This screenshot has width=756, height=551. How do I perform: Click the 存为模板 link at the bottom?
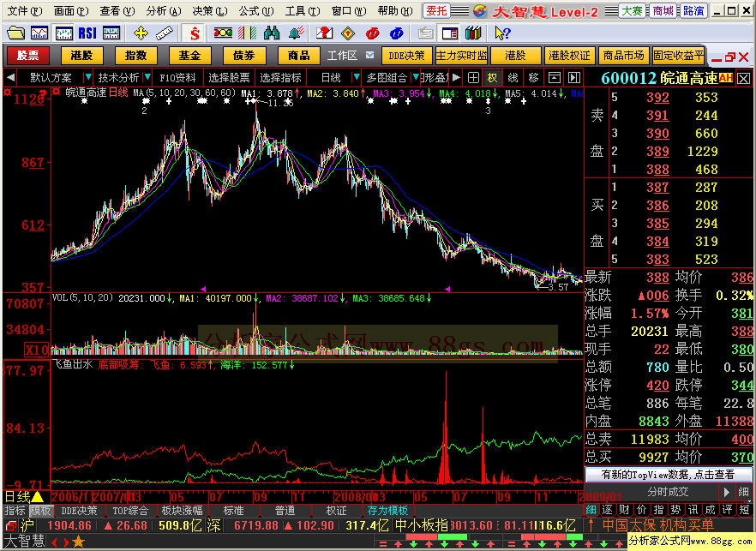click(x=387, y=511)
